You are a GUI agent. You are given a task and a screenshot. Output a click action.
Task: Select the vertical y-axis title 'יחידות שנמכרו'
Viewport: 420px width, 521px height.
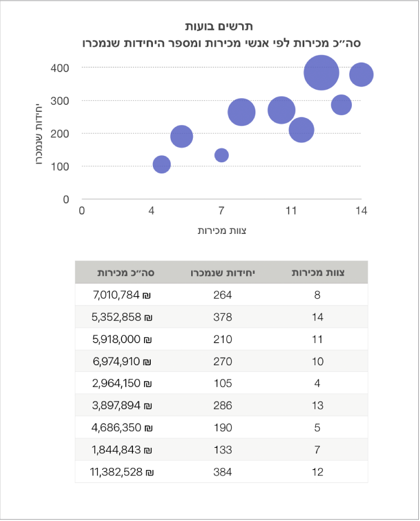tap(39, 133)
